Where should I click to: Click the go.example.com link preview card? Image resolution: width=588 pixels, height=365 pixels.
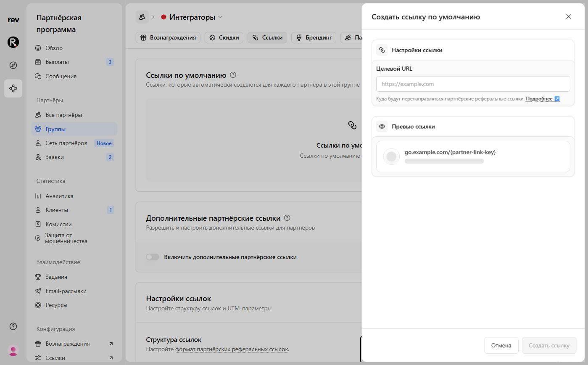pyautogui.click(x=473, y=156)
